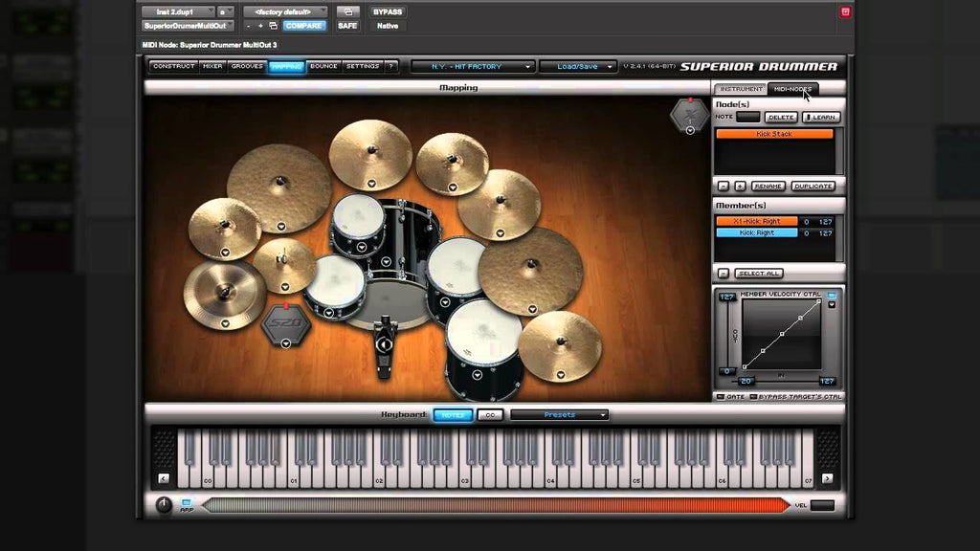980x551 pixels.
Task: Click the big crash cymbal upper left
Action: (279, 187)
